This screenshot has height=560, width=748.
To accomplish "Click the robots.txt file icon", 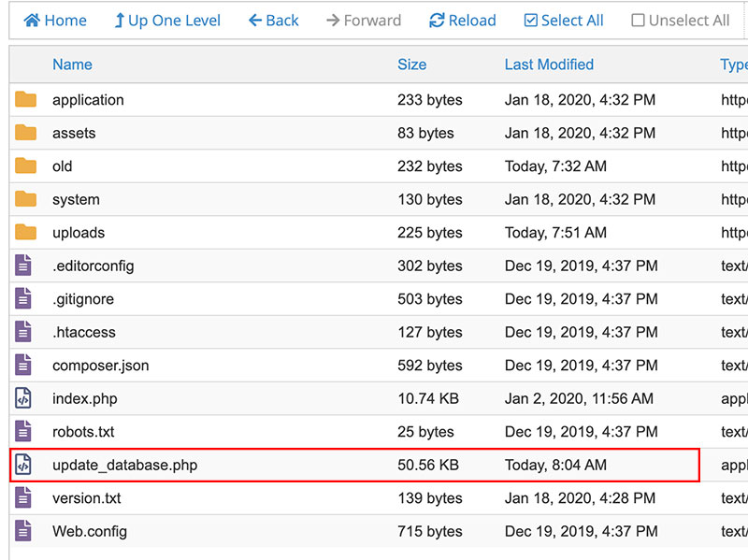I will (23, 432).
